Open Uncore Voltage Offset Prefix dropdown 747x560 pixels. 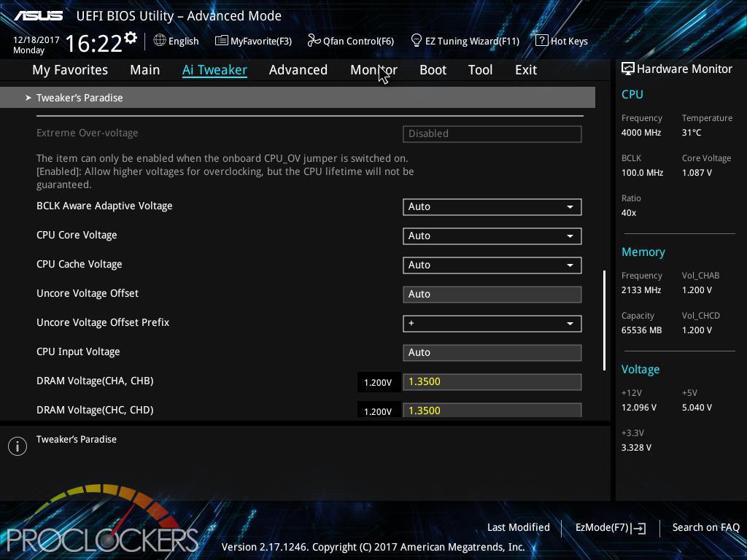pos(492,323)
